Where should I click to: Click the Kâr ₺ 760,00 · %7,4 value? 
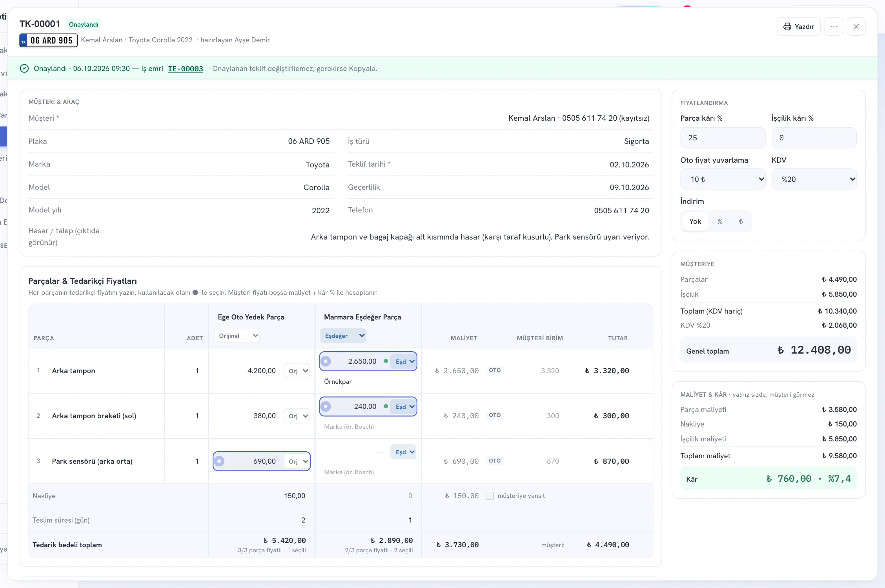click(x=808, y=479)
